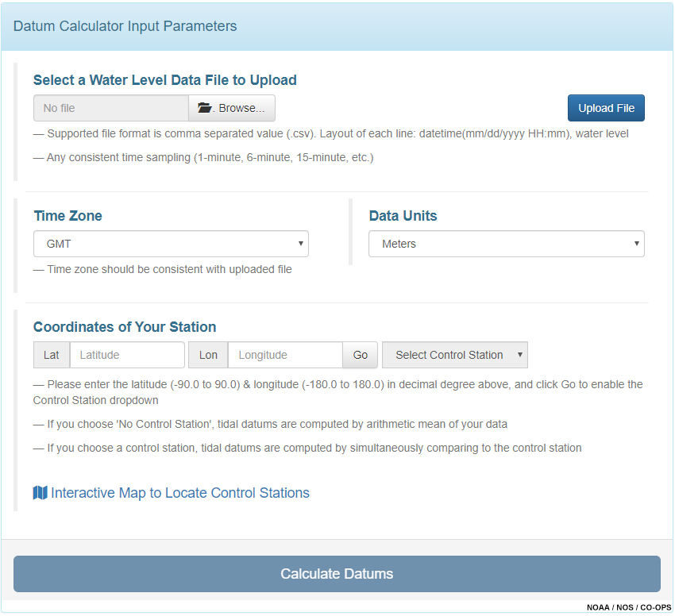Click the No file text field
The width and height of the screenshot is (675, 616).
point(111,108)
